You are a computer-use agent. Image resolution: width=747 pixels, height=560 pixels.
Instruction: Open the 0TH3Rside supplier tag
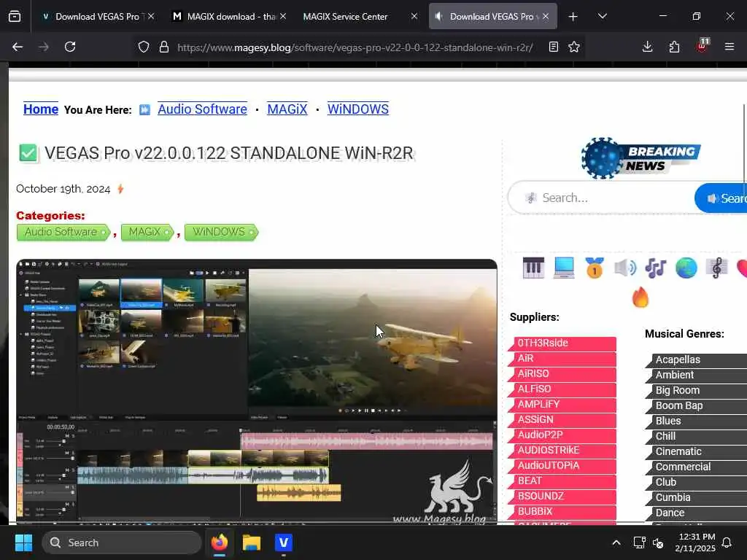pos(562,343)
